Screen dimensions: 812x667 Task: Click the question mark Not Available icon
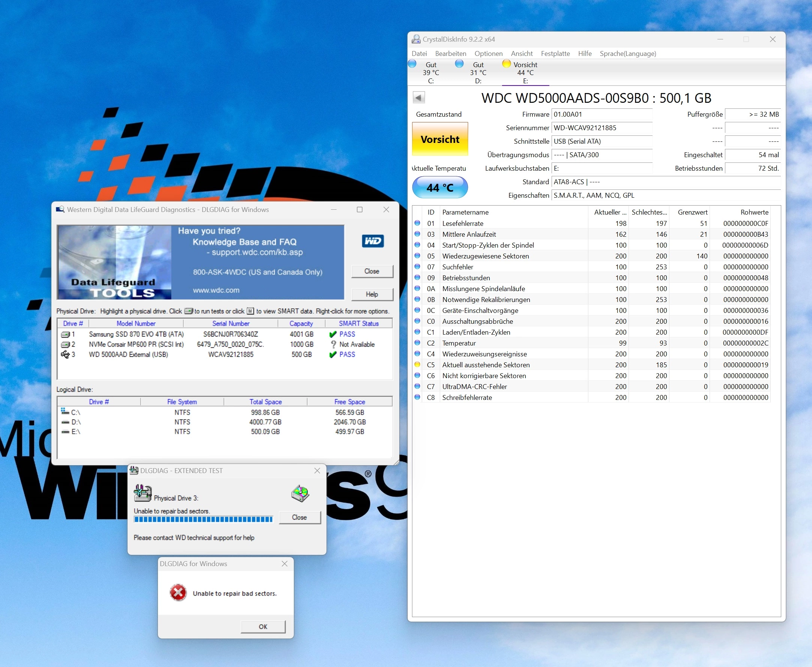point(333,344)
